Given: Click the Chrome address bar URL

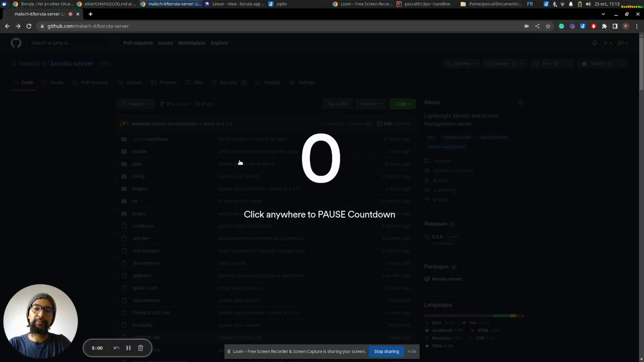Looking at the screenshot, I should click(88, 26).
